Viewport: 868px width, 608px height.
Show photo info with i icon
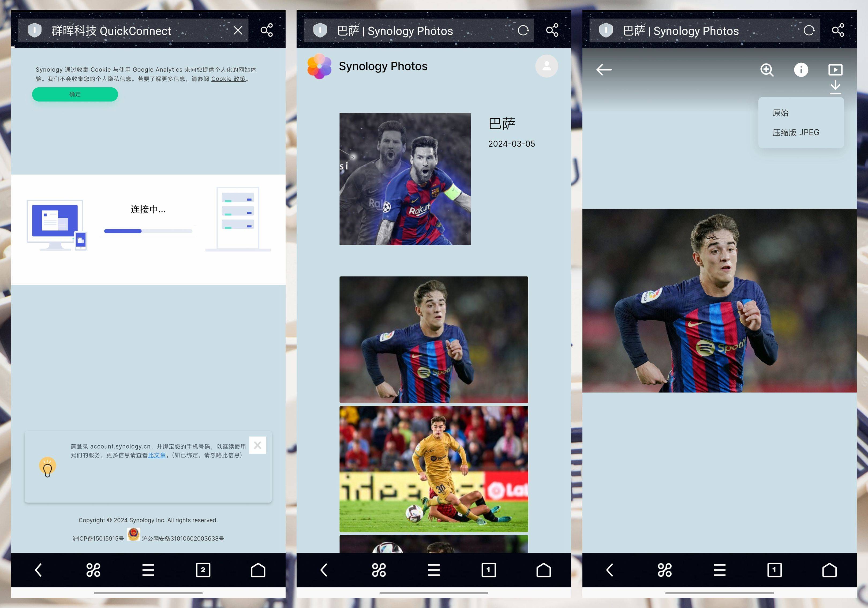pyautogui.click(x=801, y=70)
